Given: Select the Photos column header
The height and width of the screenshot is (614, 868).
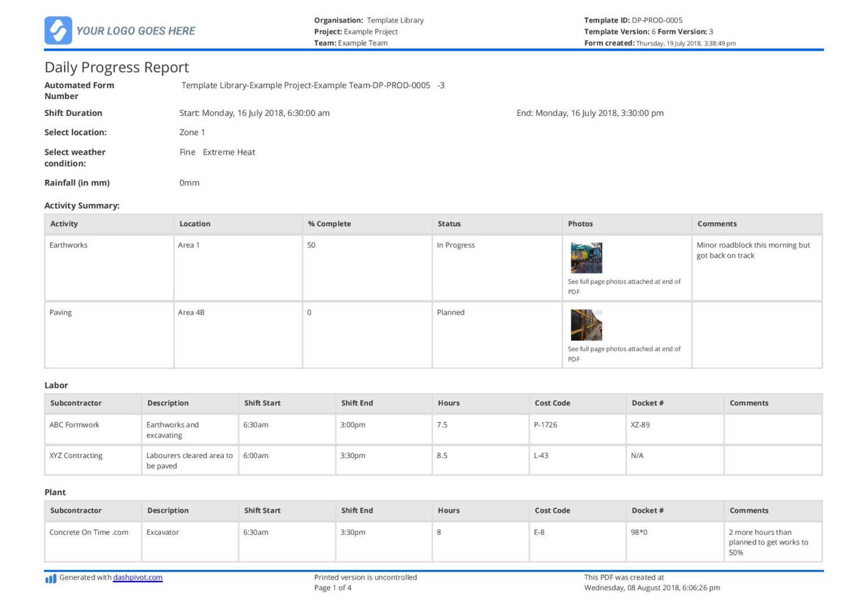Looking at the screenshot, I should (x=580, y=224).
